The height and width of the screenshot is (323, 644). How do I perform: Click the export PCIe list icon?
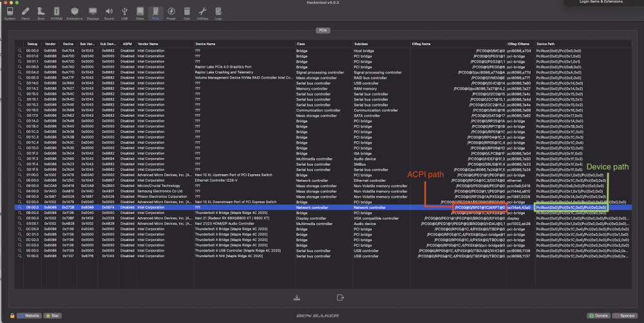click(340, 297)
